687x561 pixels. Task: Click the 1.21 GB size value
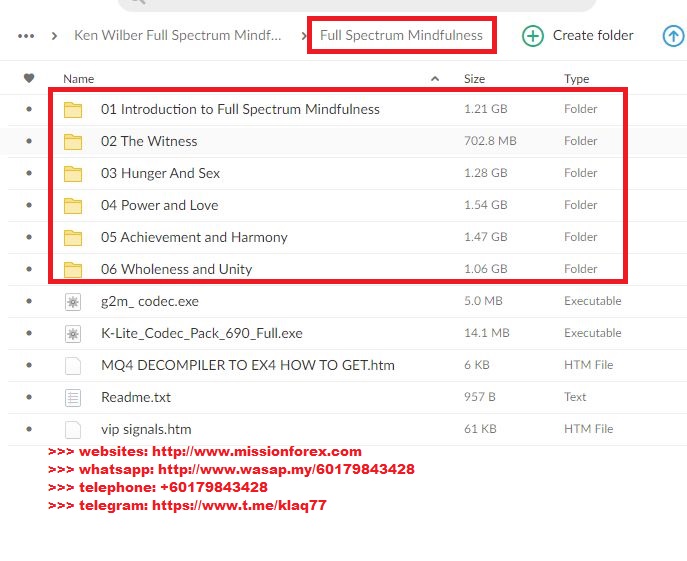click(485, 109)
